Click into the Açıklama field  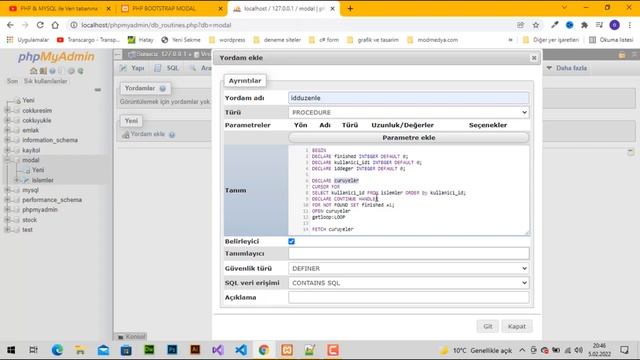pyautogui.click(x=409, y=297)
